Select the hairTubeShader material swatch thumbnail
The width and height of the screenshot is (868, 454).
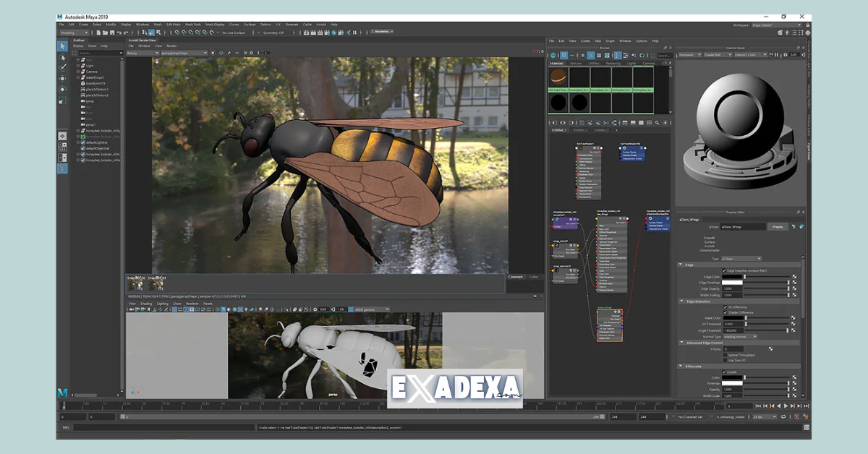tap(558, 77)
